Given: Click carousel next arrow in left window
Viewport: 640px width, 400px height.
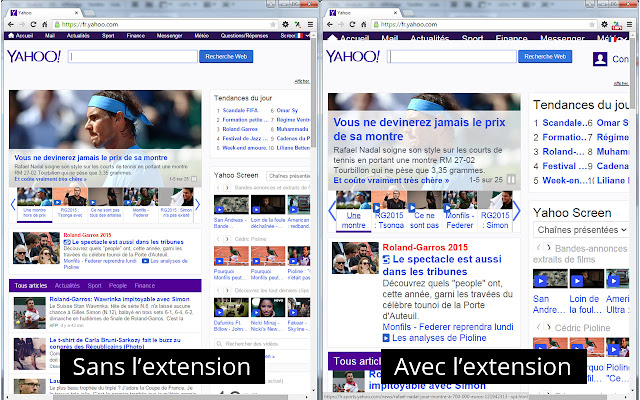Looking at the screenshot, I should [x=198, y=204].
